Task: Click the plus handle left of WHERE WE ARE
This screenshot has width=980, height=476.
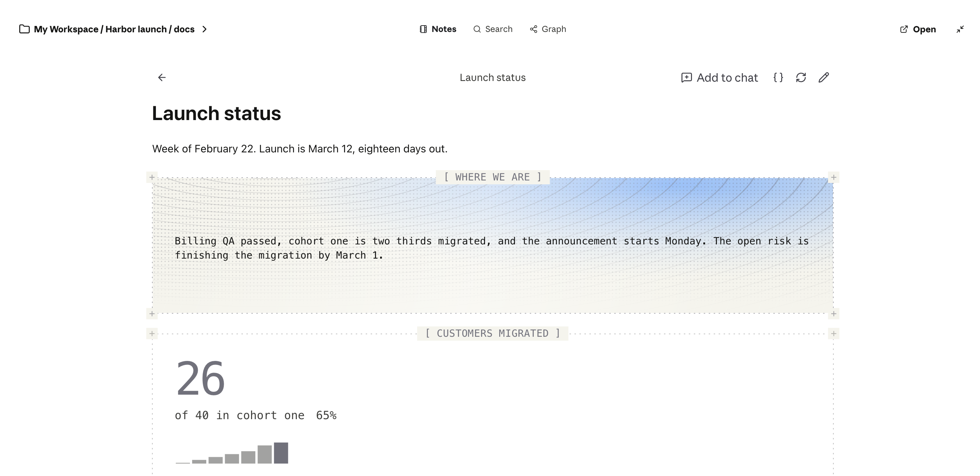Action: [152, 177]
